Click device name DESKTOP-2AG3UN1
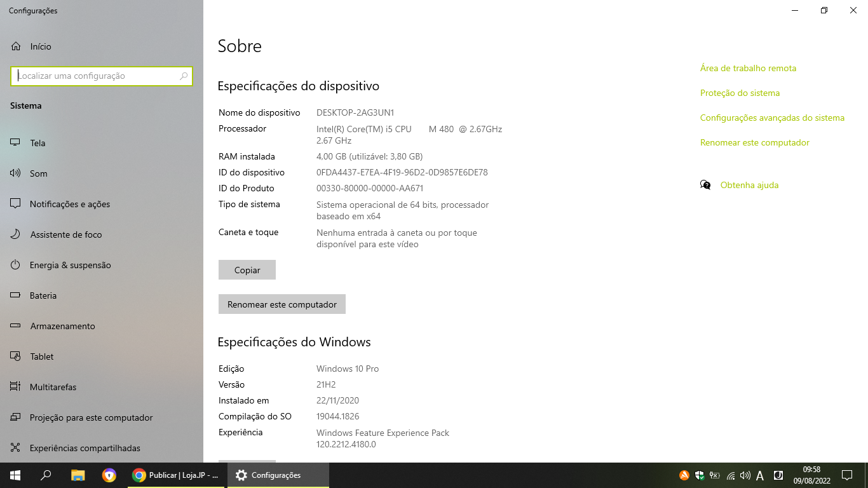This screenshot has width=868, height=488. pos(355,112)
